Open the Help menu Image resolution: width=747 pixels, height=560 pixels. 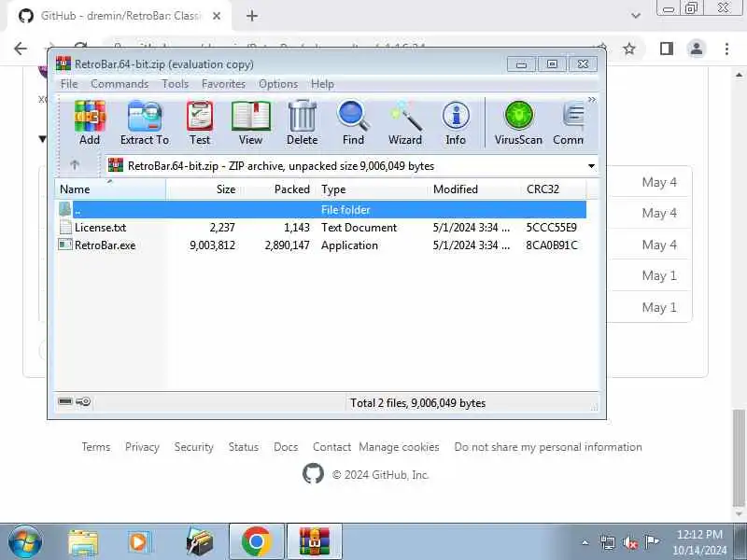pos(322,84)
